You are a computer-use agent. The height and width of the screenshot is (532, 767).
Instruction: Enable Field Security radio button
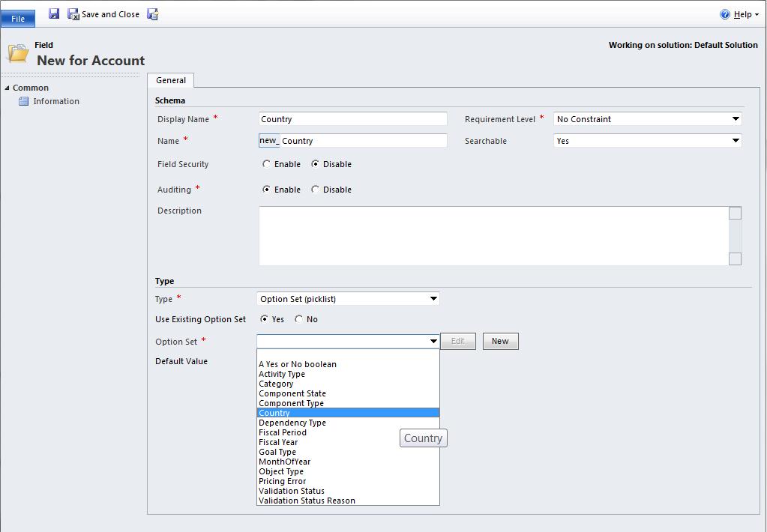(267, 164)
